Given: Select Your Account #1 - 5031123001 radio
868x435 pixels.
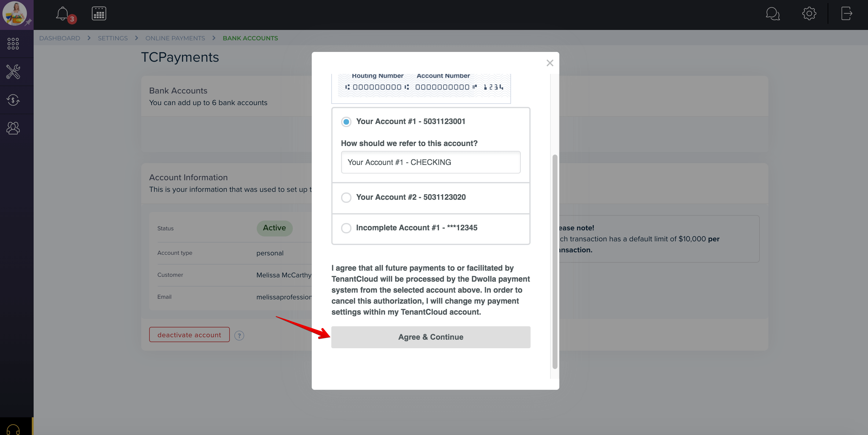Looking at the screenshot, I should point(346,122).
